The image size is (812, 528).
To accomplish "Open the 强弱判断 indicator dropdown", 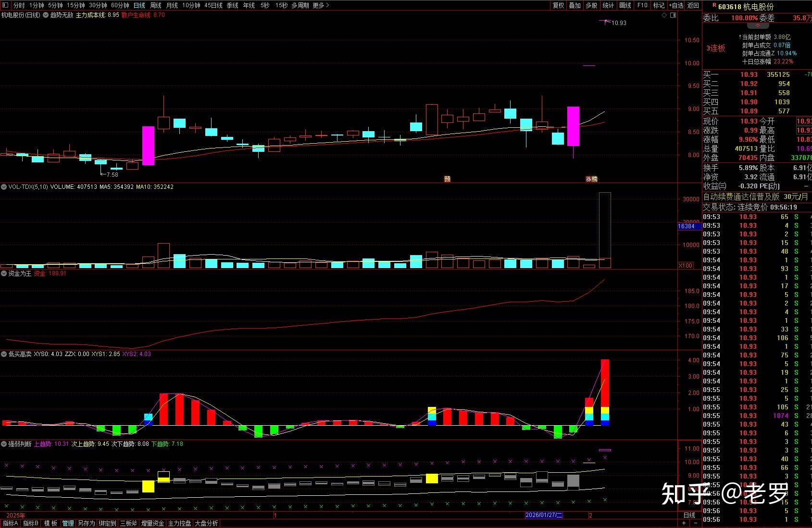I will click(4, 444).
